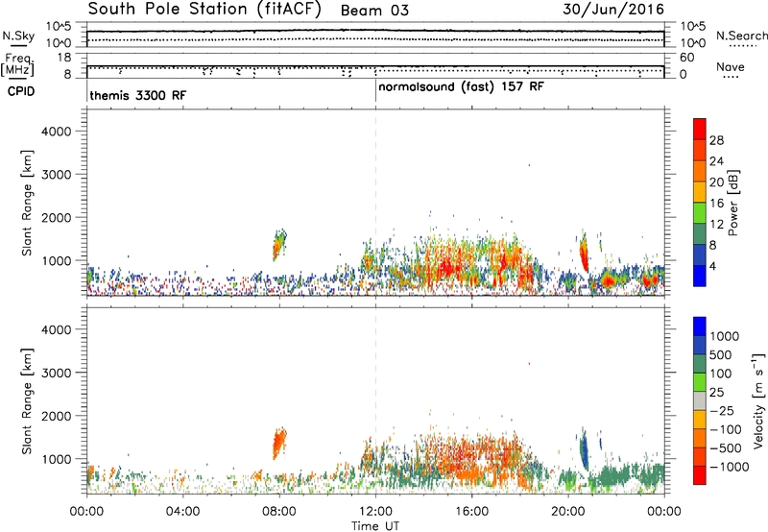The height and width of the screenshot is (532, 768).
Task: Click the '-25' tick on Velocity colorbar
Action: [721, 410]
